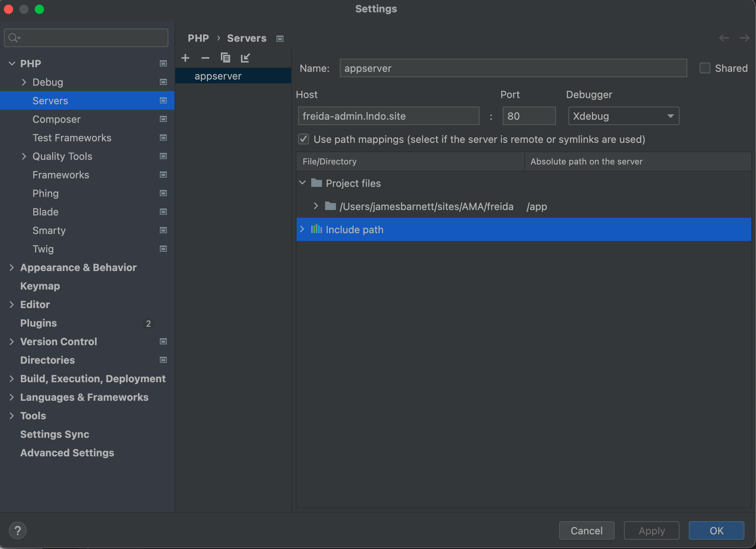The image size is (756, 549).
Task: Click the remove server icon
Action: 205,58
